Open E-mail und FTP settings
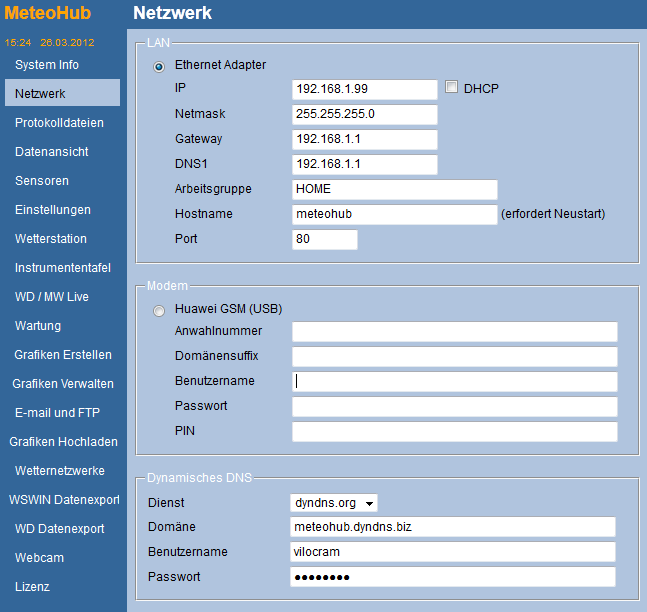647x612 pixels. tap(57, 413)
